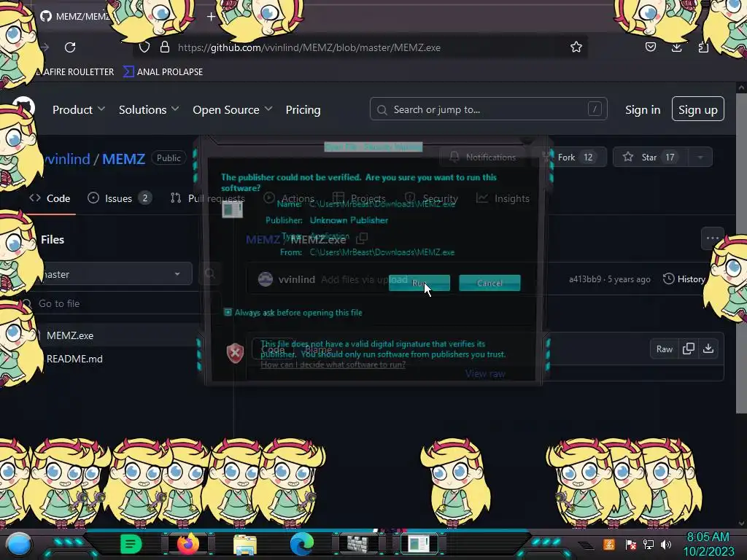
Task: Open the Windows Start orb
Action: click(19, 544)
